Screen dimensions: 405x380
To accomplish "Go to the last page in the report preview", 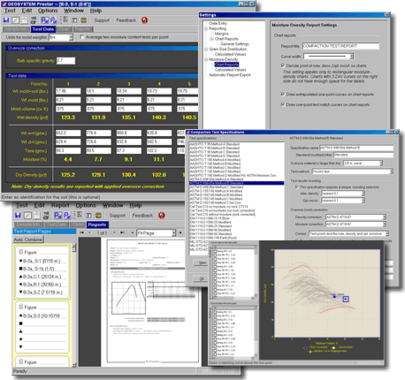I will click(122, 233).
